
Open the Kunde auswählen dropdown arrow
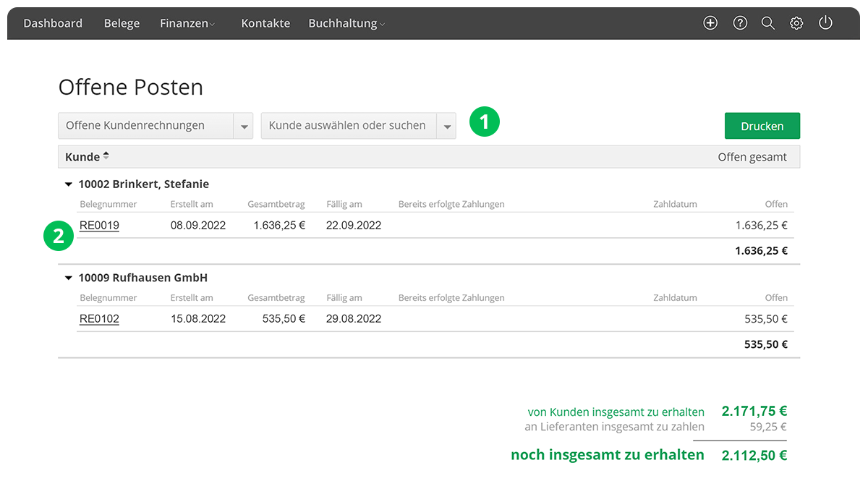pyautogui.click(x=446, y=126)
